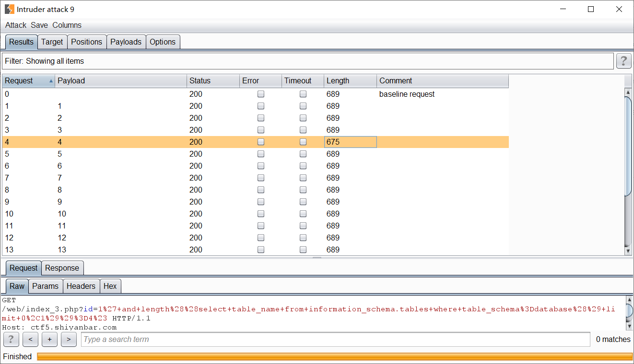Tick the Error checkbox for request 0
634x364 pixels.
pos(261,94)
